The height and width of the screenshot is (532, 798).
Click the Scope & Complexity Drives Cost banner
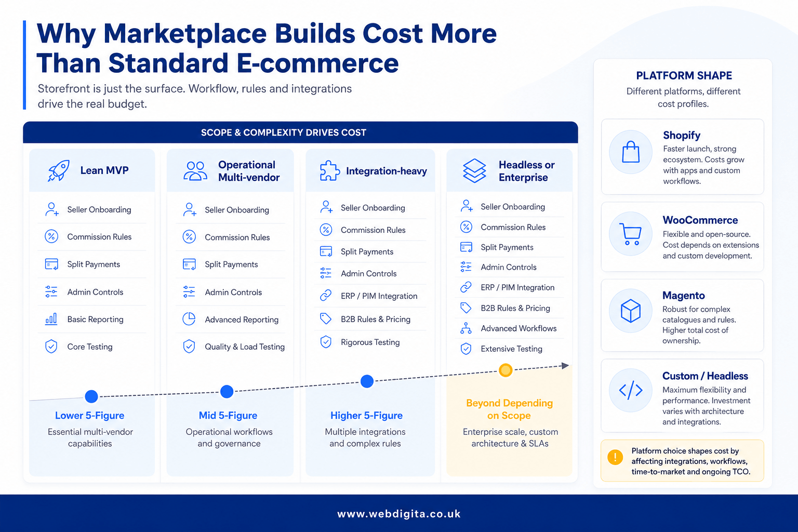[x=300, y=132]
